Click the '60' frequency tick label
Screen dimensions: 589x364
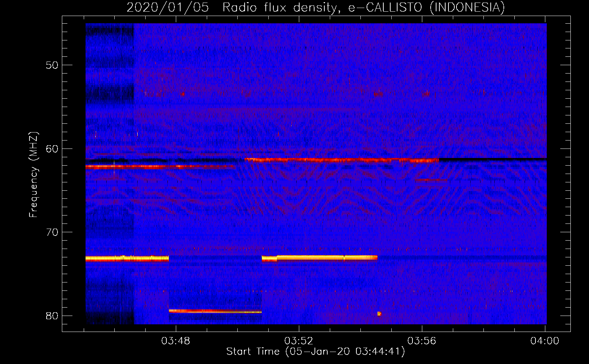point(52,149)
